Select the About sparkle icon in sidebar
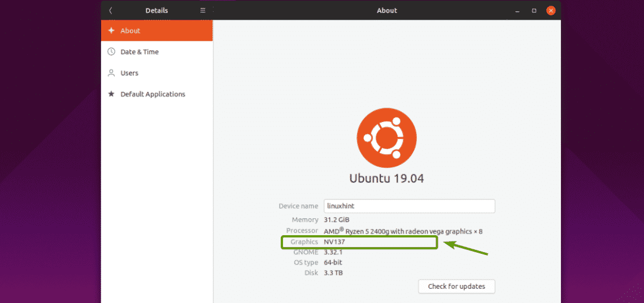This screenshot has width=644, height=303. point(111,31)
